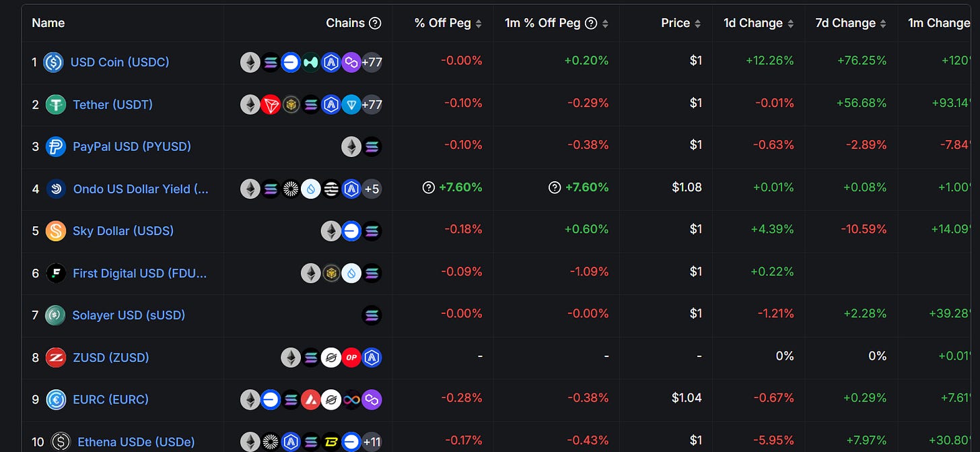Click the Stellar chain icon on ZUSD row
This screenshot has height=452, width=980.
pos(330,358)
